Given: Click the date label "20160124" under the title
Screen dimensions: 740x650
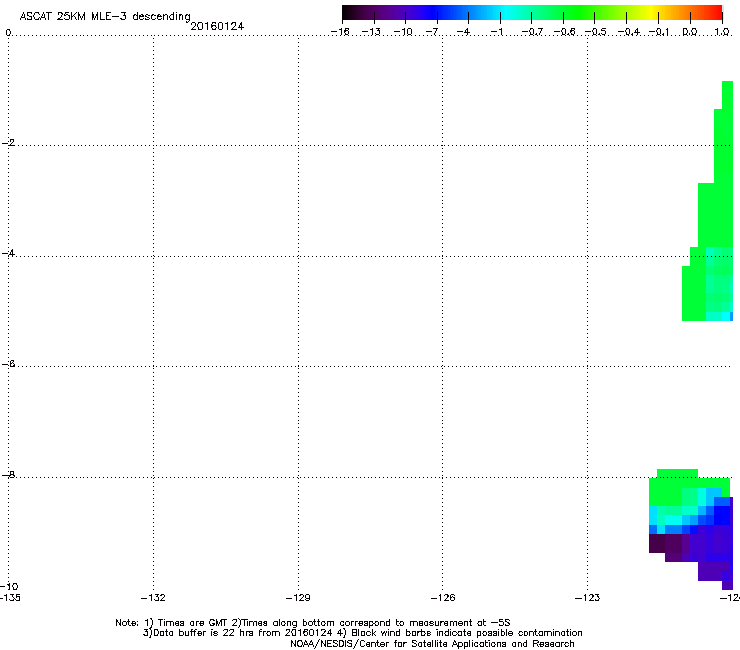Looking at the screenshot, I should pos(217,26).
